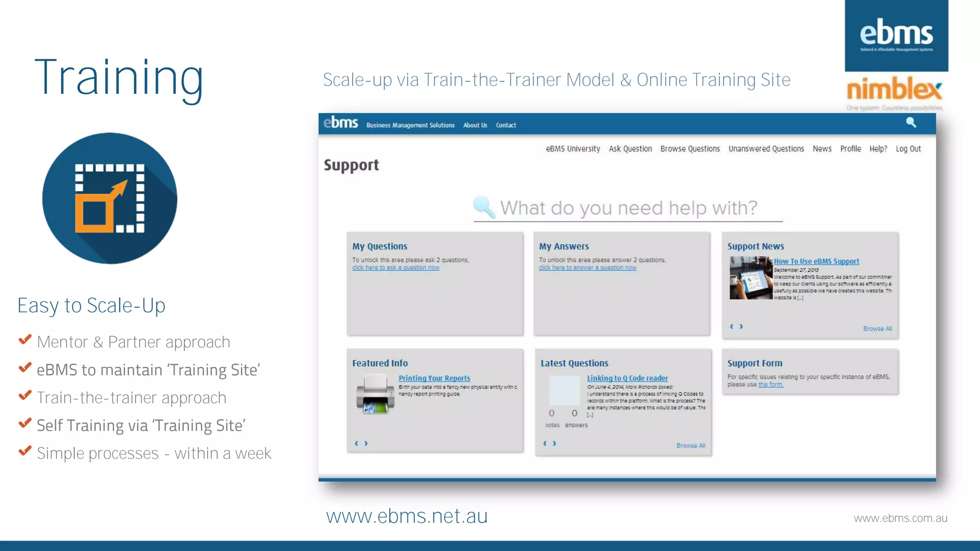Go to previous Support News item
The width and height of the screenshot is (980, 551).
tap(731, 327)
